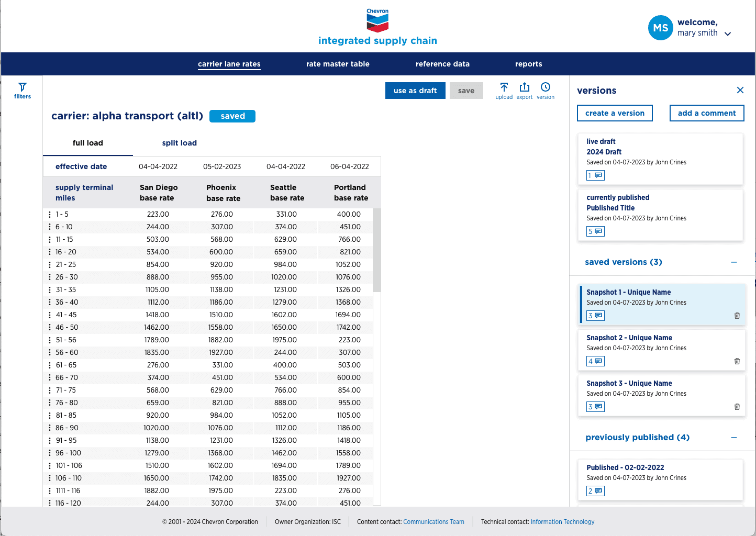Open the mary smith user dropdown

pos(728,33)
